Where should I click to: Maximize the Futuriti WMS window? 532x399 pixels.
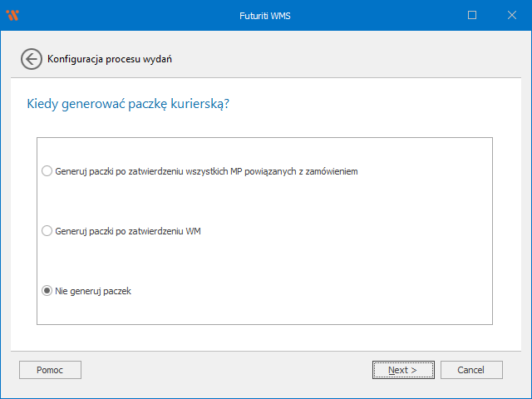[x=472, y=15]
